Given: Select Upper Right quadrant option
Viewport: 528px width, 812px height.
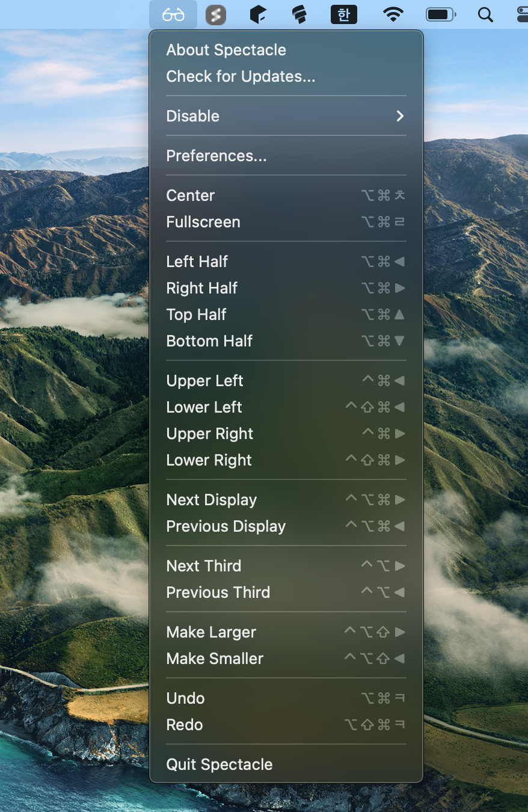Looking at the screenshot, I should [x=286, y=434].
